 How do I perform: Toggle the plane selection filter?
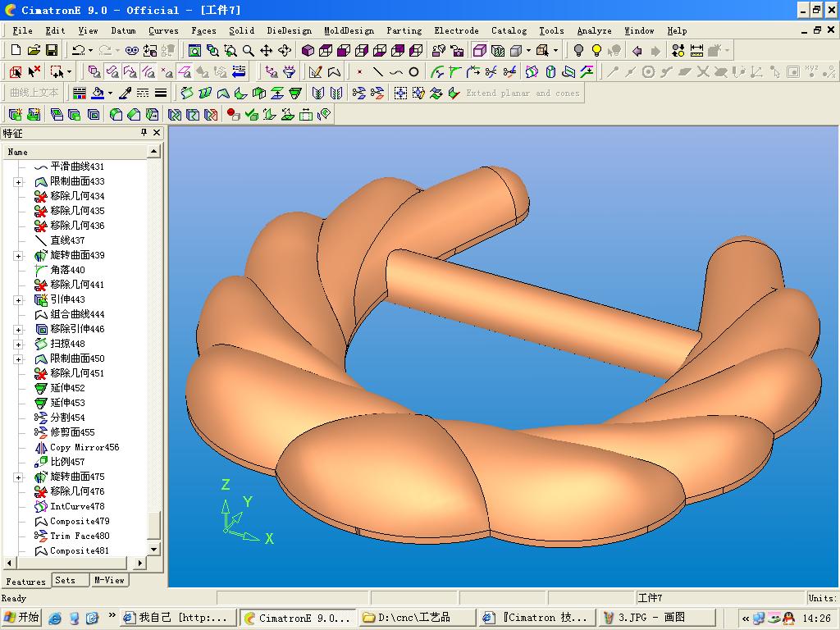[185, 72]
